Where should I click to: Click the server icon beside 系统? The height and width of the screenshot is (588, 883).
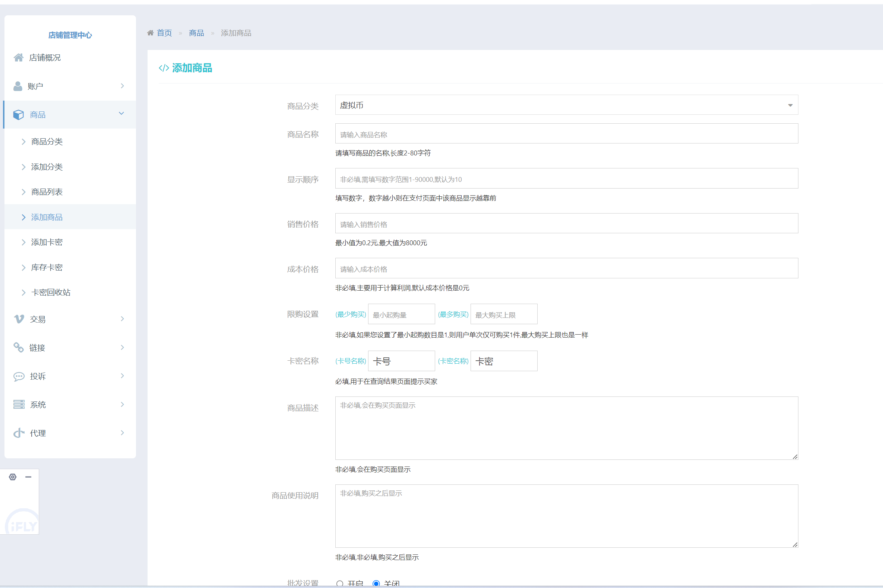tap(19, 405)
